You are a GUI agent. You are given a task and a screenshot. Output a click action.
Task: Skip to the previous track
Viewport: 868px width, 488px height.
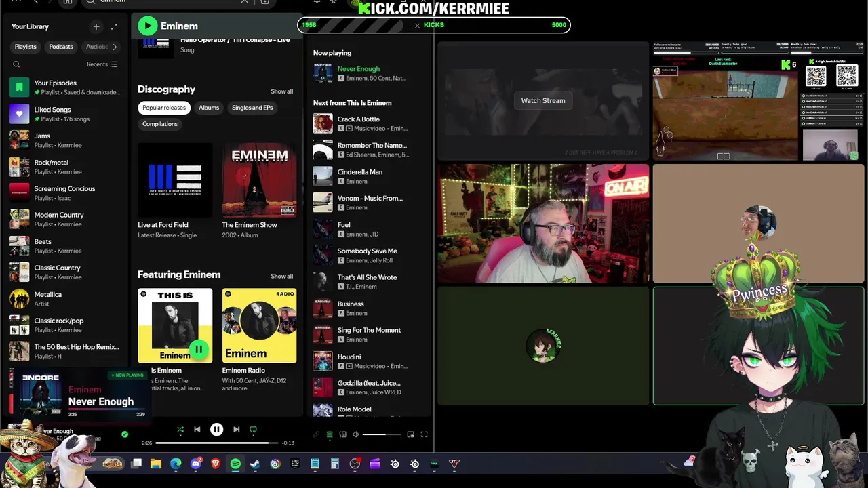pyautogui.click(x=197, y=429)
